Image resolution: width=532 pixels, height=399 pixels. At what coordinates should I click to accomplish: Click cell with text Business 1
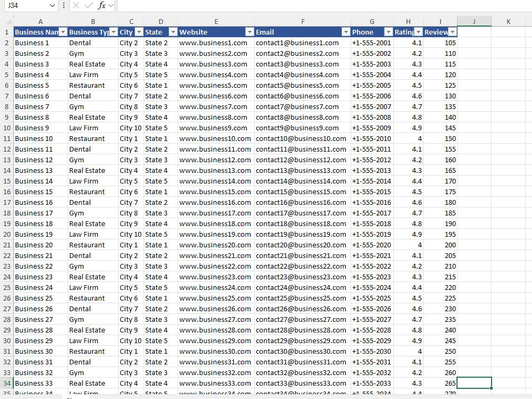pyautogui.click(x=40, y=43)
